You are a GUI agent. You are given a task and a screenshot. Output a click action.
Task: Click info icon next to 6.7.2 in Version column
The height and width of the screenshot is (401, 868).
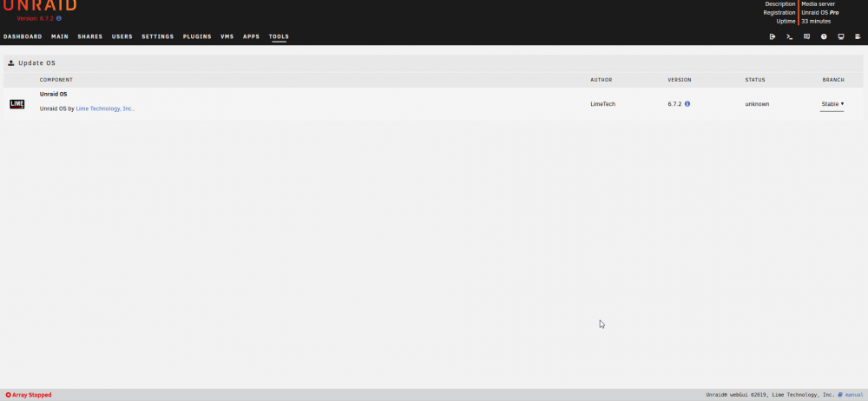(687, 103)
